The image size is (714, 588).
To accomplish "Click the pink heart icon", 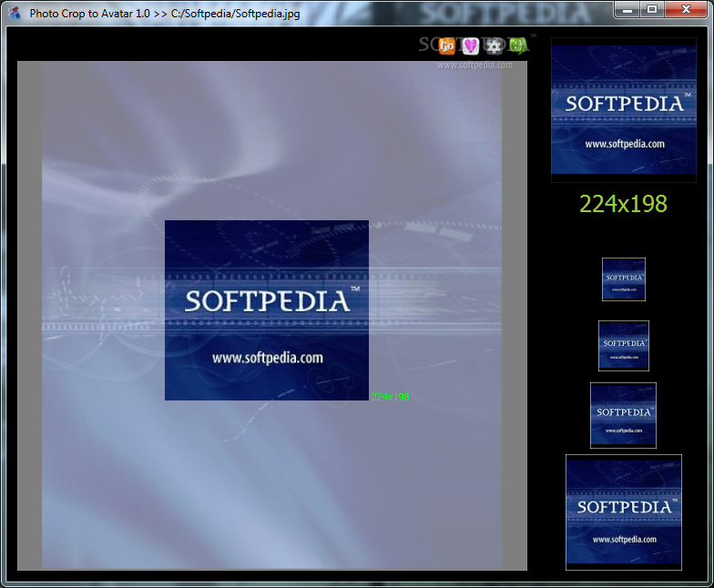I will click(x=470, y=46).
